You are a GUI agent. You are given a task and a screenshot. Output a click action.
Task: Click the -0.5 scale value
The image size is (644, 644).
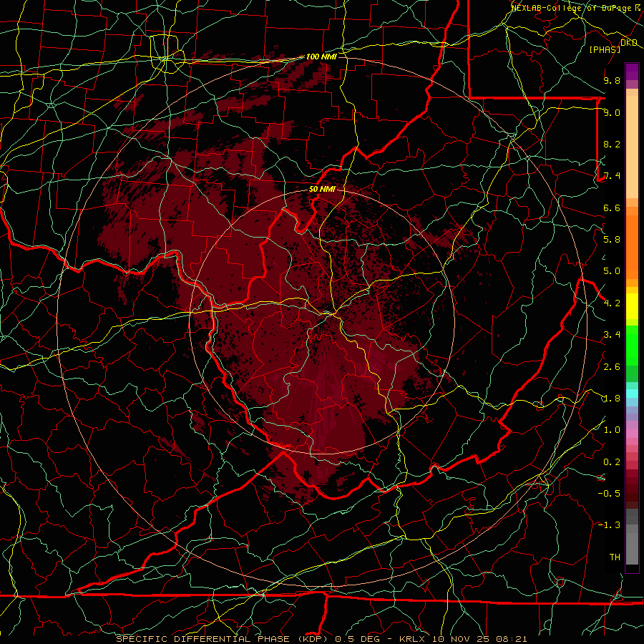pyautogui.click(x=609, y=493)
